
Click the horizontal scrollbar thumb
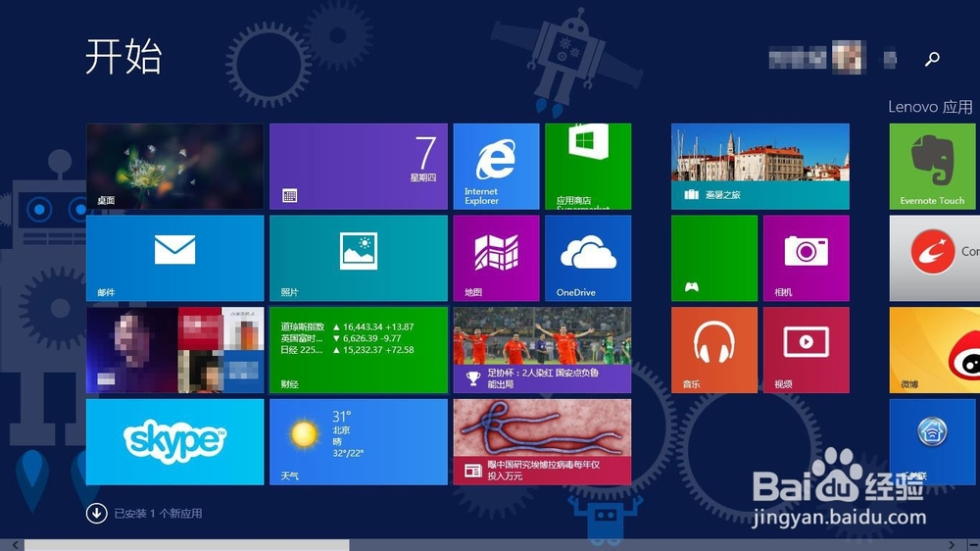pos(187,545)
